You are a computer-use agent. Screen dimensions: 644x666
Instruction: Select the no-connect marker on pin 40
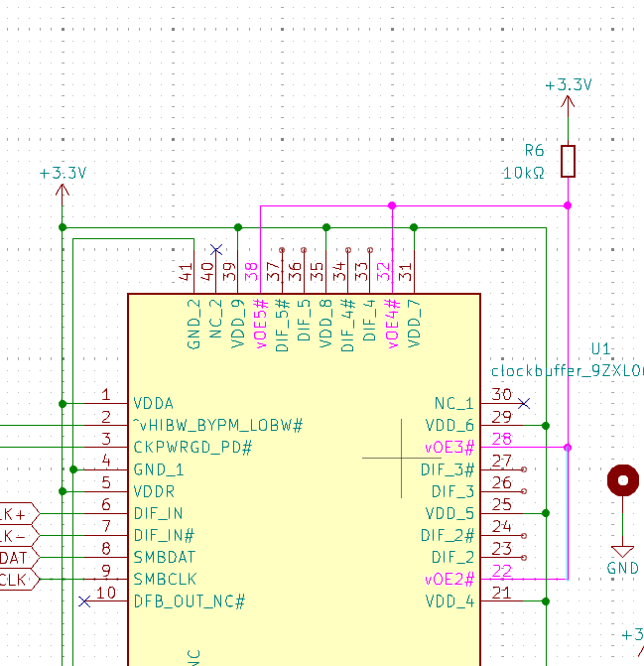tap(216, 249)
